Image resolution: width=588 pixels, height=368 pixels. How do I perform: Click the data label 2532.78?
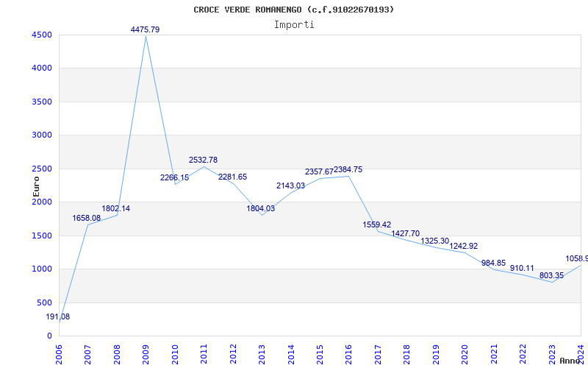tap(204, 160)
